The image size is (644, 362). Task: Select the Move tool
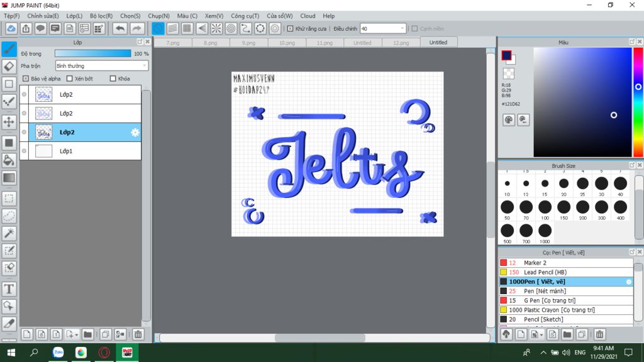pos(9,122)
